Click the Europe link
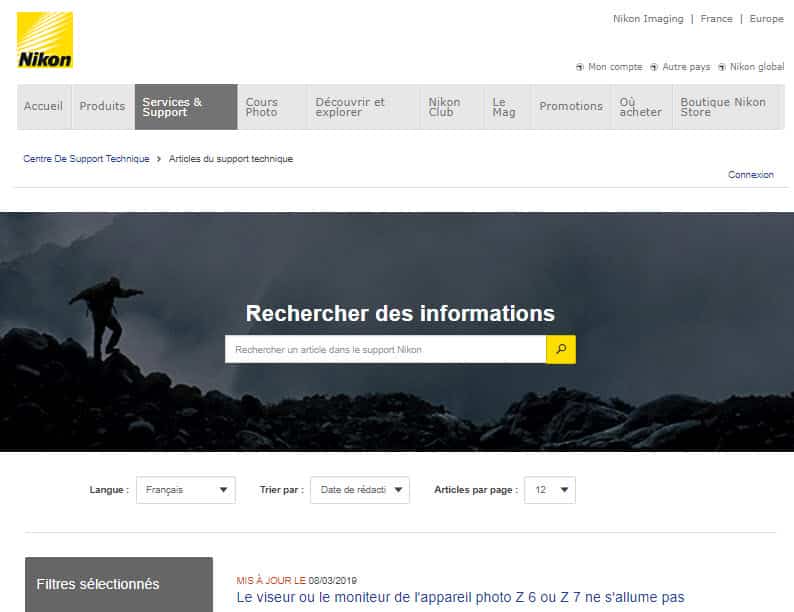The width and height of the screenshot is (794, 612). [x=767, y=19]
